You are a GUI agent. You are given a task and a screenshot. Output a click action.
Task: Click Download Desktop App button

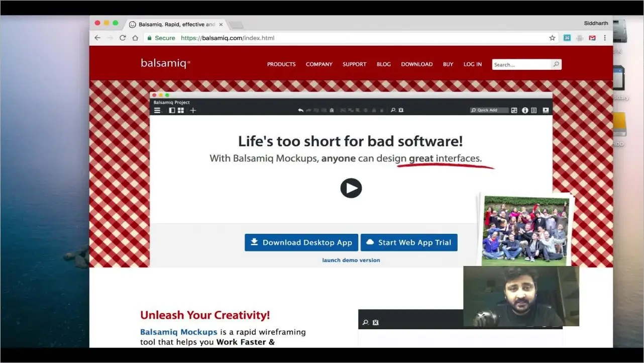point(301,242)
